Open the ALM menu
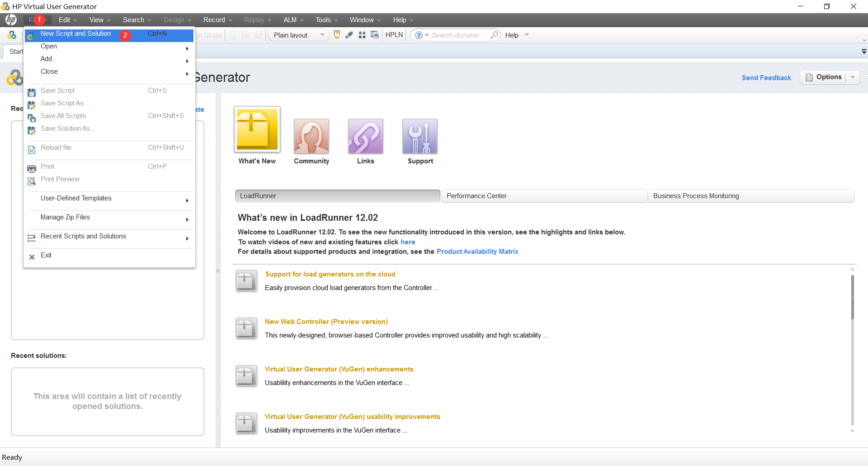Image resolution: width=868 pixels, height=466 pixels. [x=293, y=20]
